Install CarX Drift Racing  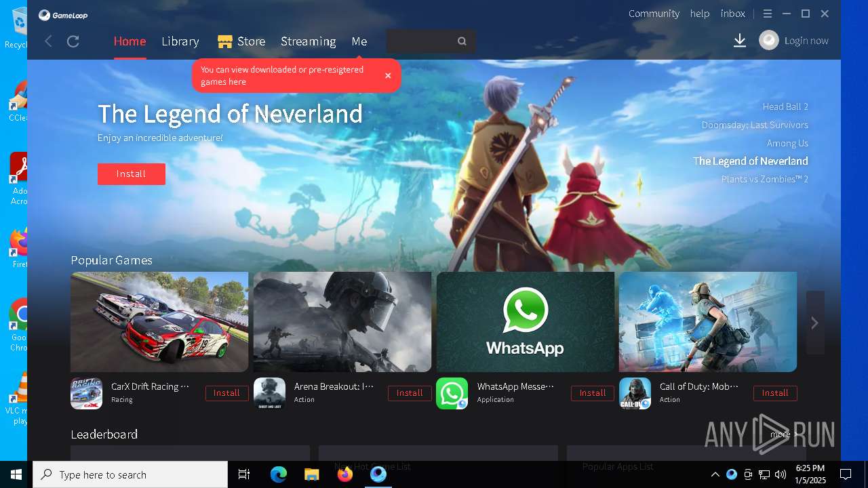pyautogui.click(x=226, y=393)
